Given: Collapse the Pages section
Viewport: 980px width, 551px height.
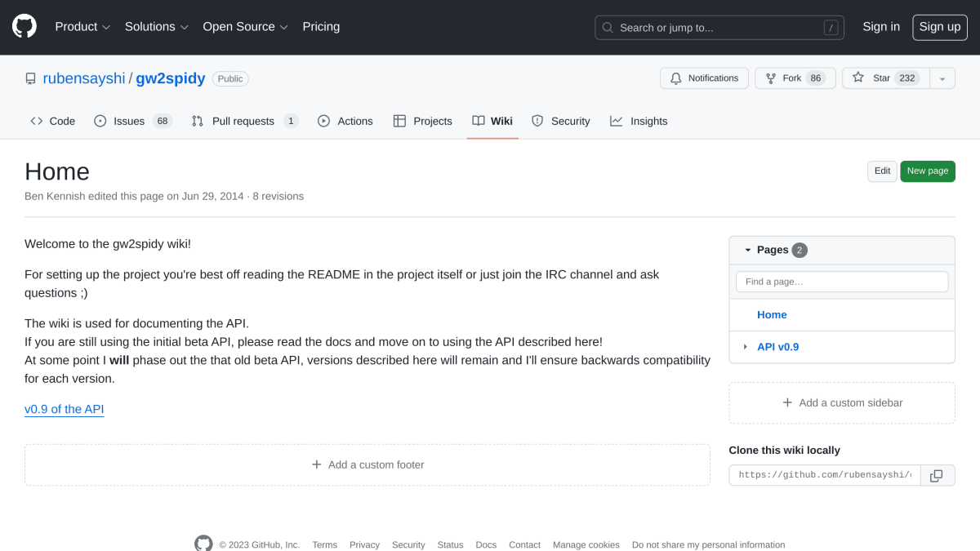Looking at the screenshot, I should [747, 250].
